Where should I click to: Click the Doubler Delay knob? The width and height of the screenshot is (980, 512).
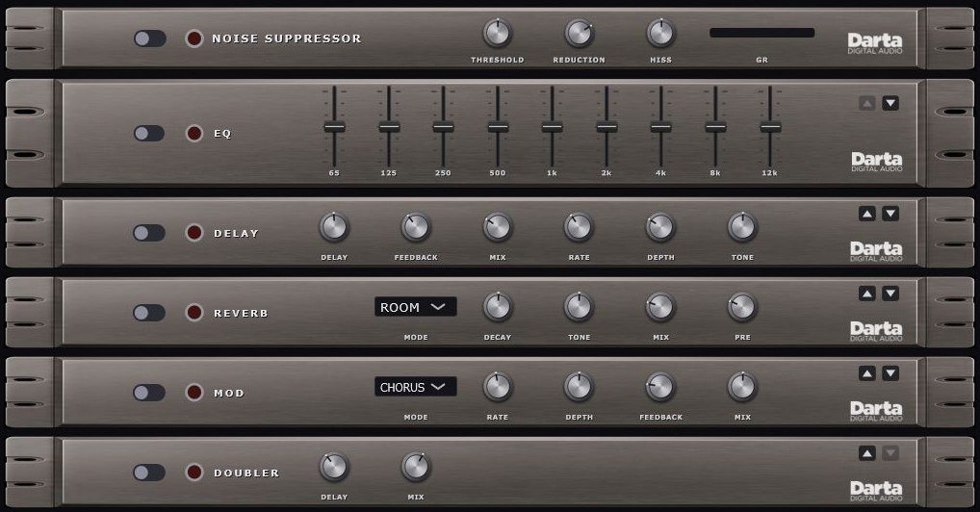(x=334, y=468)
